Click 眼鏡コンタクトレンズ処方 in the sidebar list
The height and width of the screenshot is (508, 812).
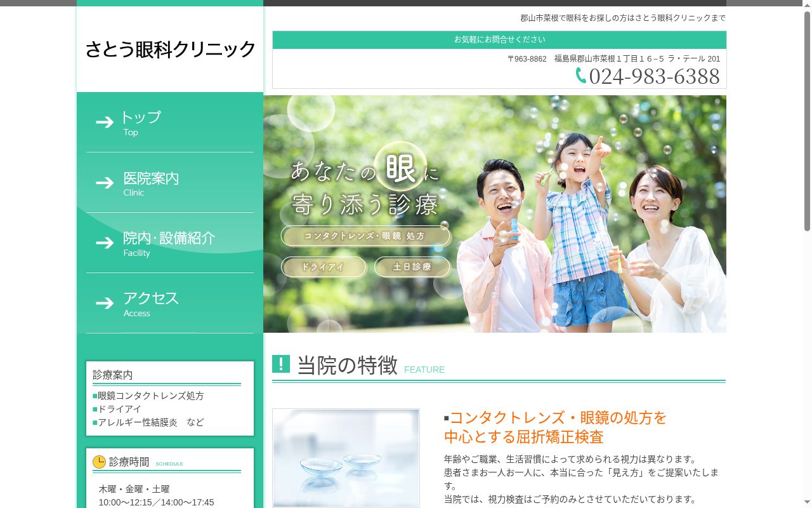point(151,396)
